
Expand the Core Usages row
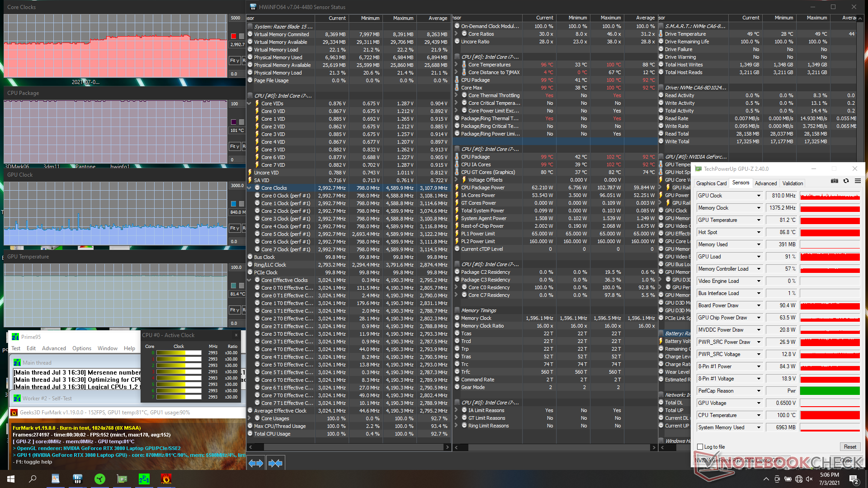pyautogui.click(x=249, y=418)
